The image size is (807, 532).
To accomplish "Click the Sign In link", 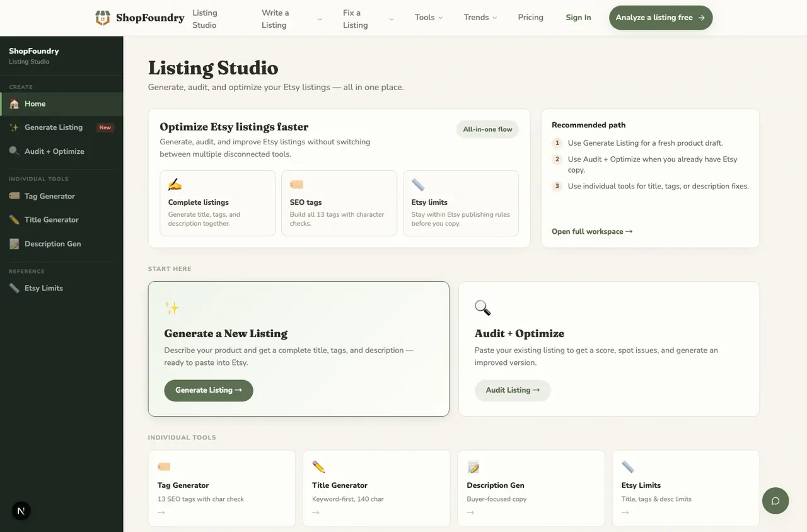I will (x=578, y=18).
